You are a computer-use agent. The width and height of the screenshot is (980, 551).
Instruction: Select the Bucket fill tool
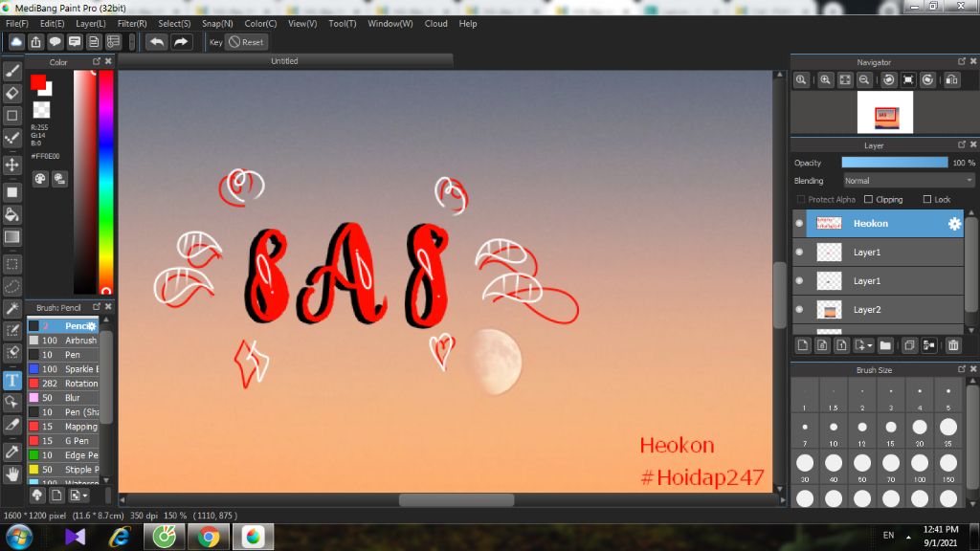[11, 214]
